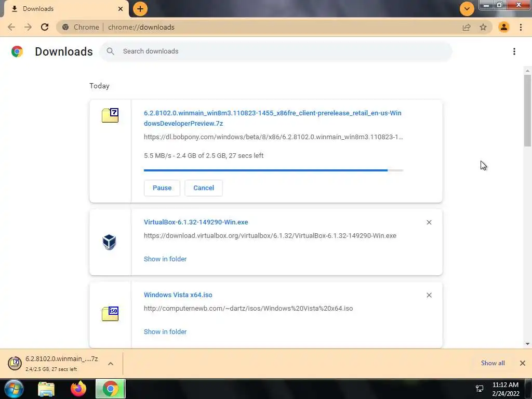The image size is (532, 399).
Task: Click the 5.5 MB/s download status text
Action: (x=204, y=156)
